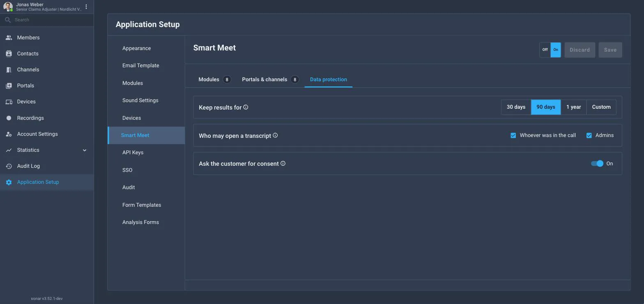Click the Contacts card icon

coord(9,54)
